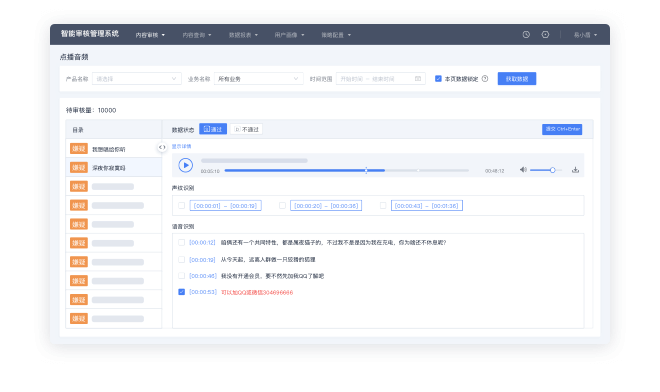Open the 策略配置 menu

click(336, 35)
